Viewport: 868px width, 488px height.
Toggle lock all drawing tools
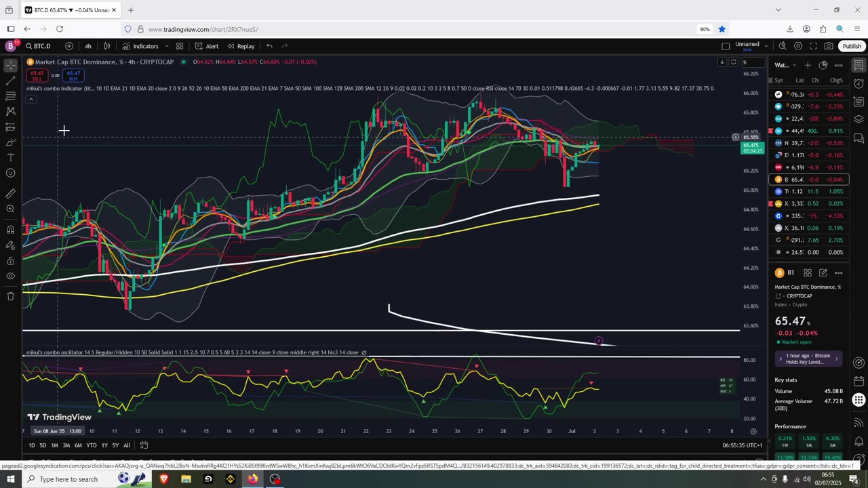pyautogui.click(x=11, y=260)
